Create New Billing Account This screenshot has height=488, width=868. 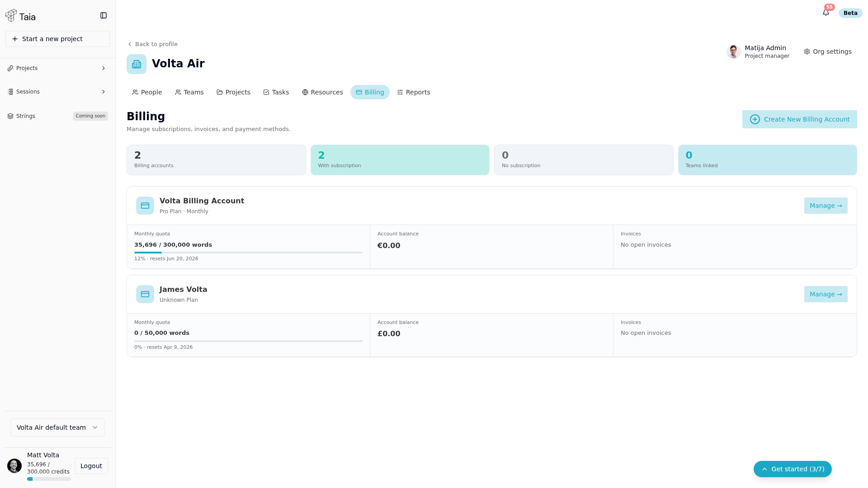point(799,119)
